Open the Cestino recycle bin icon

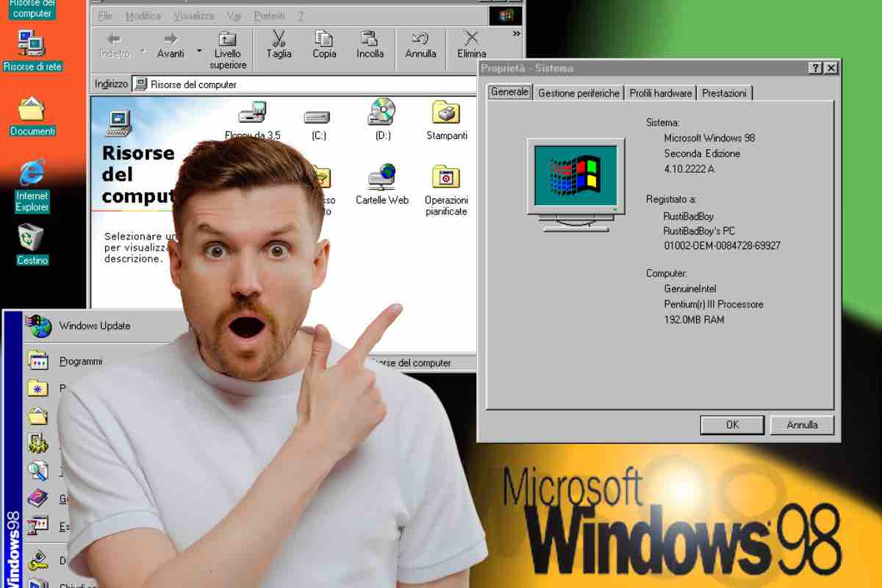pyautogui.click(x=32, y=245)
